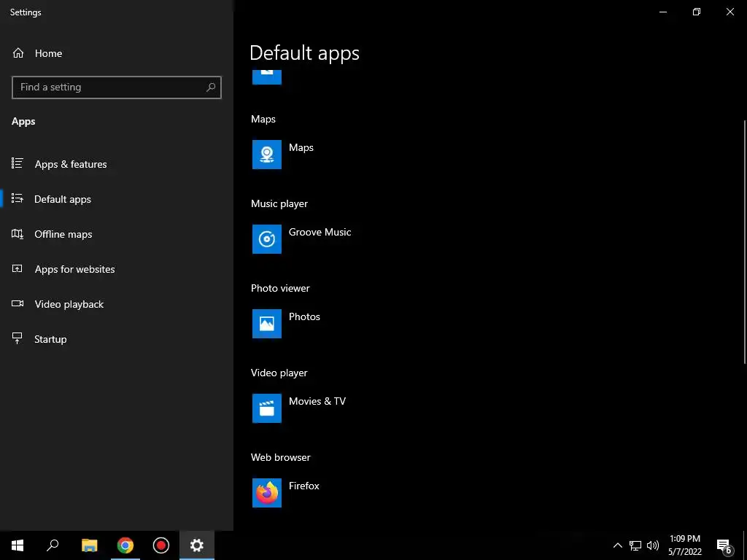Open Apps & features page

(x=117, y=164)
